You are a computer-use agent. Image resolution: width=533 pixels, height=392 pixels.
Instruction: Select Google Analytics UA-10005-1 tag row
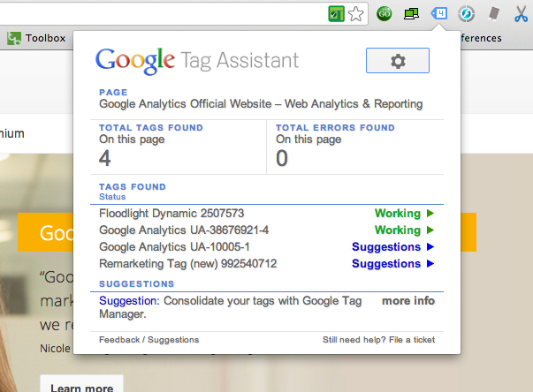tap(267, 246)
